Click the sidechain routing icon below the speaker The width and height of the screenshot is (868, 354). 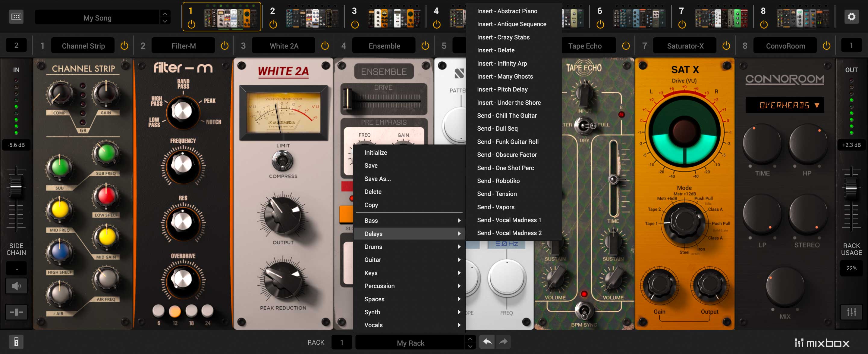pos(16,312)
